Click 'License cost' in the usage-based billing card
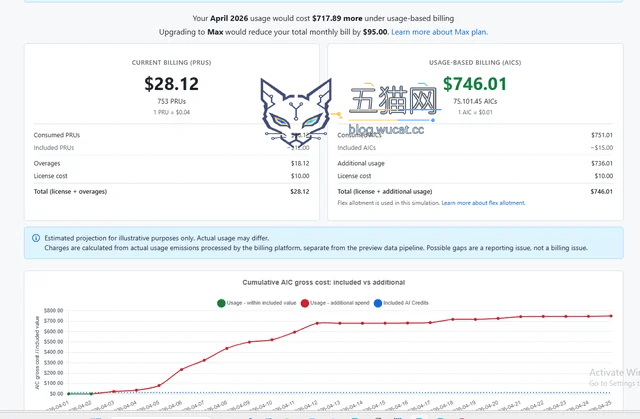 tap(354, 176)
